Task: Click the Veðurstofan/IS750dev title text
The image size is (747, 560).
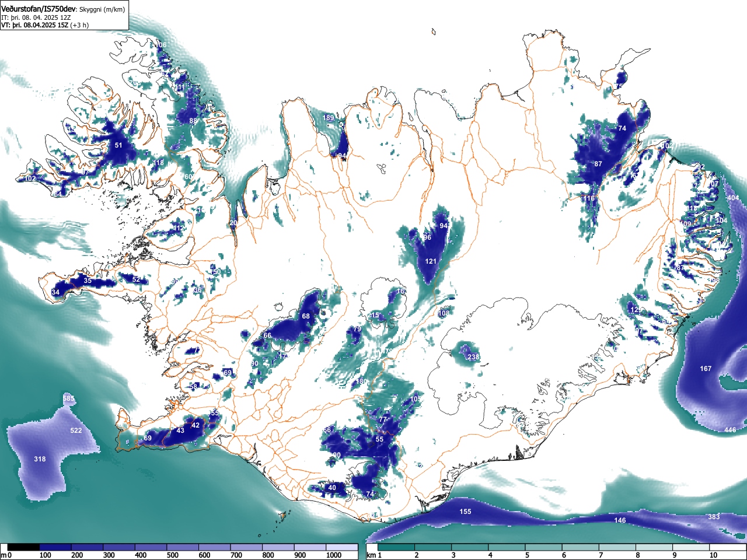Action: (x=39, y=9)
